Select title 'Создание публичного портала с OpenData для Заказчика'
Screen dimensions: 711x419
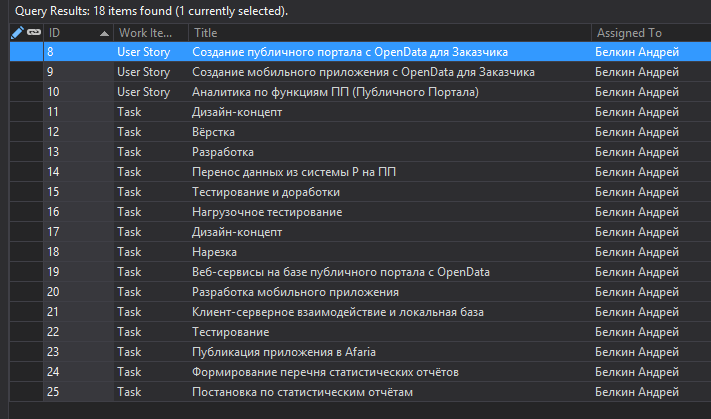[350, 52]
